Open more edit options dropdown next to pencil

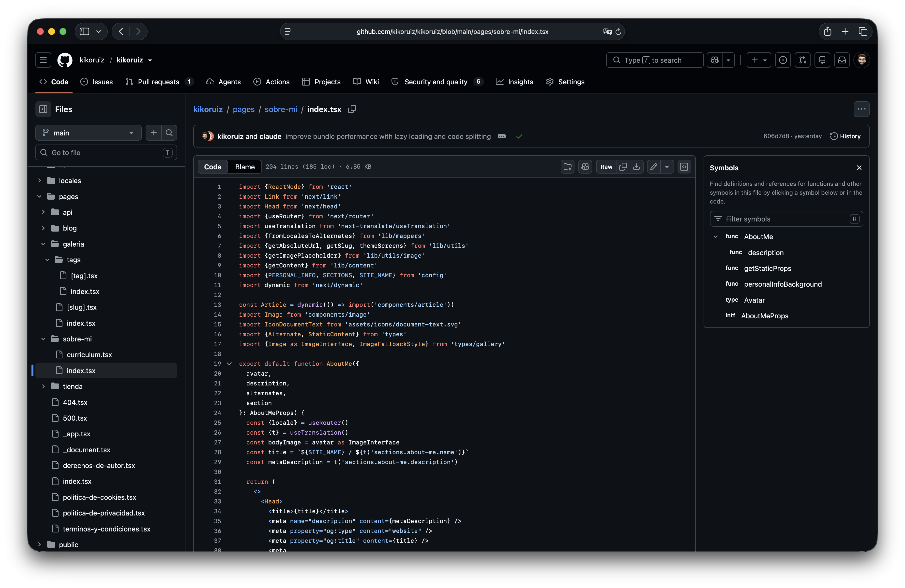pyautogui.click(x=667, y=166)
